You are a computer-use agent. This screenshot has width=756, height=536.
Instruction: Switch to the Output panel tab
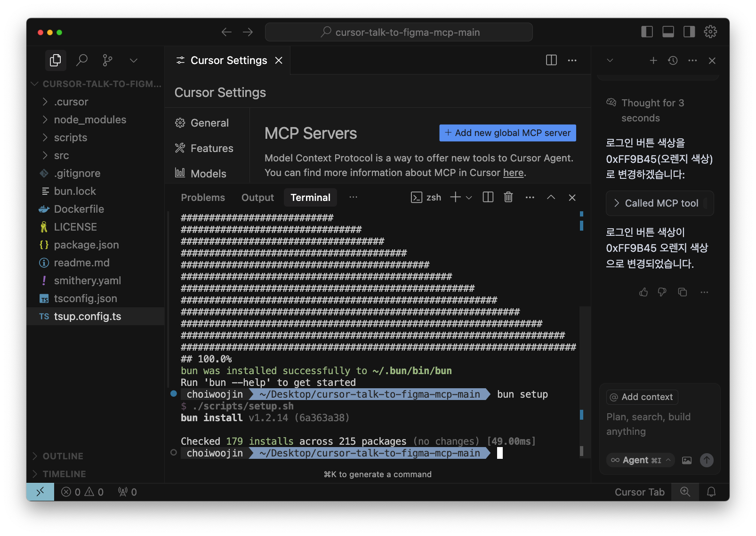(x=257, y=198)
